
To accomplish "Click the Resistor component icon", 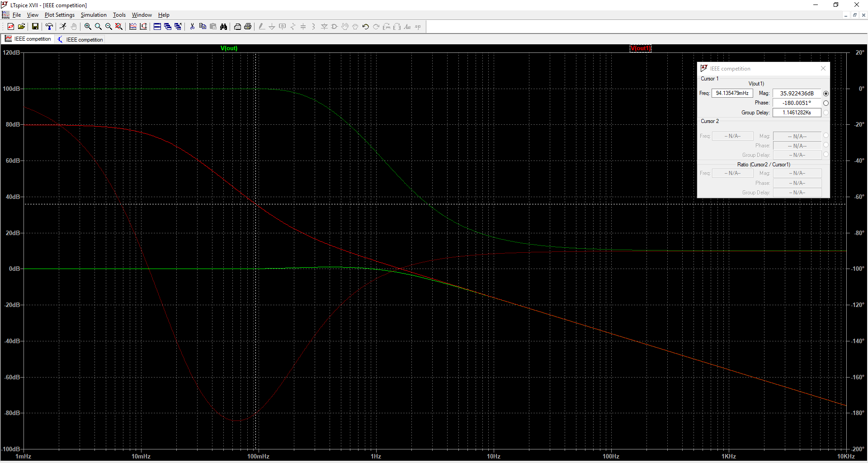I will [293, 27].
